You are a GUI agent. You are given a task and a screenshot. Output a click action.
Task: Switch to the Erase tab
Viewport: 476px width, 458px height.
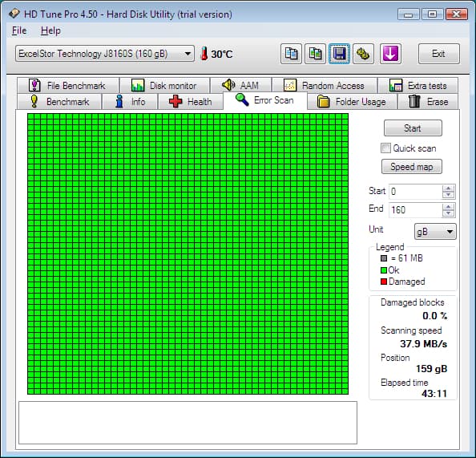pyautogui.click(x=428, y=102)
